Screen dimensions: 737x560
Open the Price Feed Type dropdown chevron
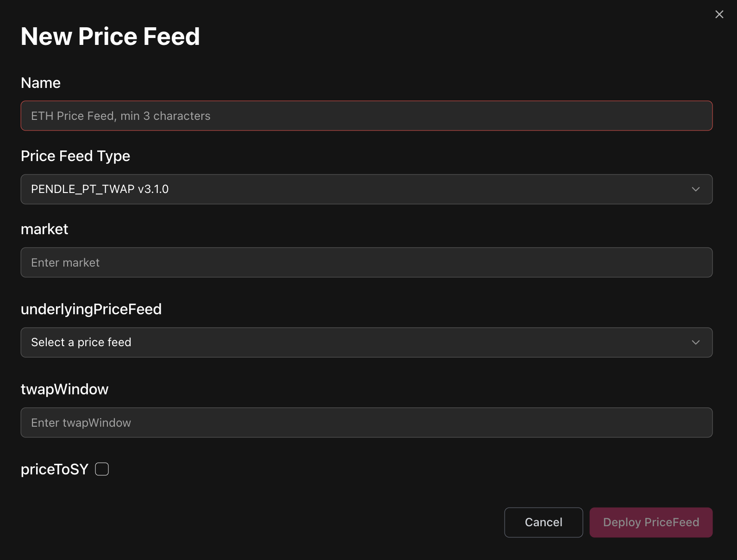(x=695, y=189)
